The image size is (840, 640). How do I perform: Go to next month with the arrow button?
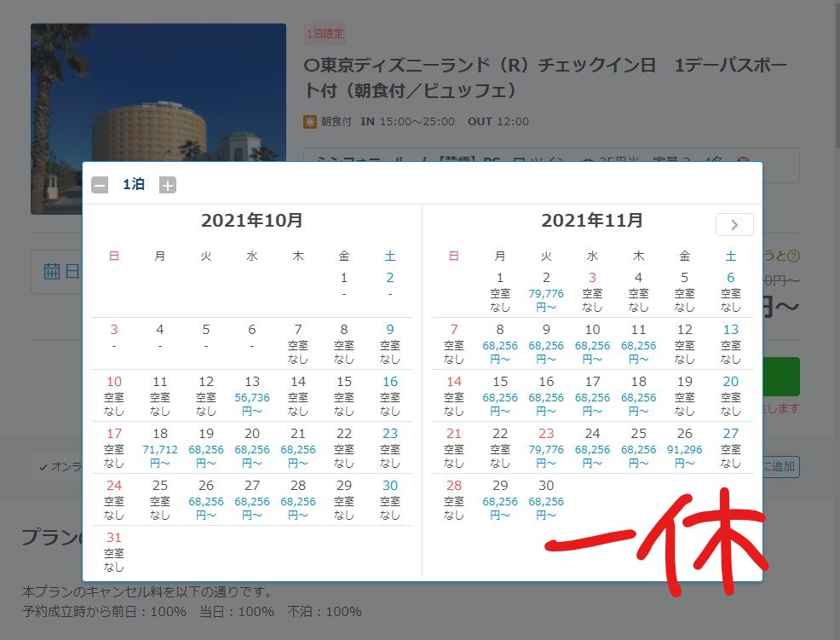734,225
